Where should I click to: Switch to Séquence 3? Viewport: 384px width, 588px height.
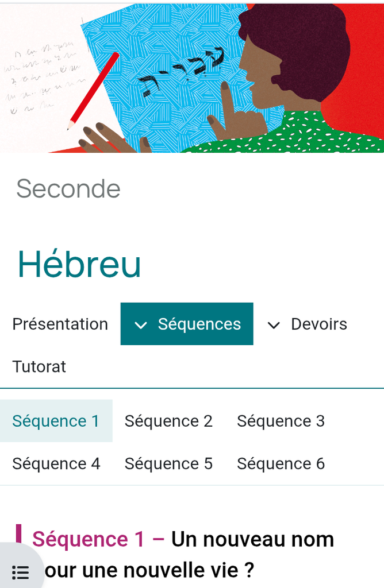point(281,421)
